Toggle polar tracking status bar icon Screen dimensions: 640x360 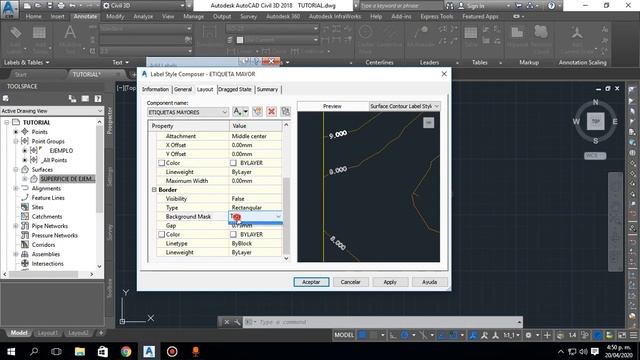coord(404,335)
